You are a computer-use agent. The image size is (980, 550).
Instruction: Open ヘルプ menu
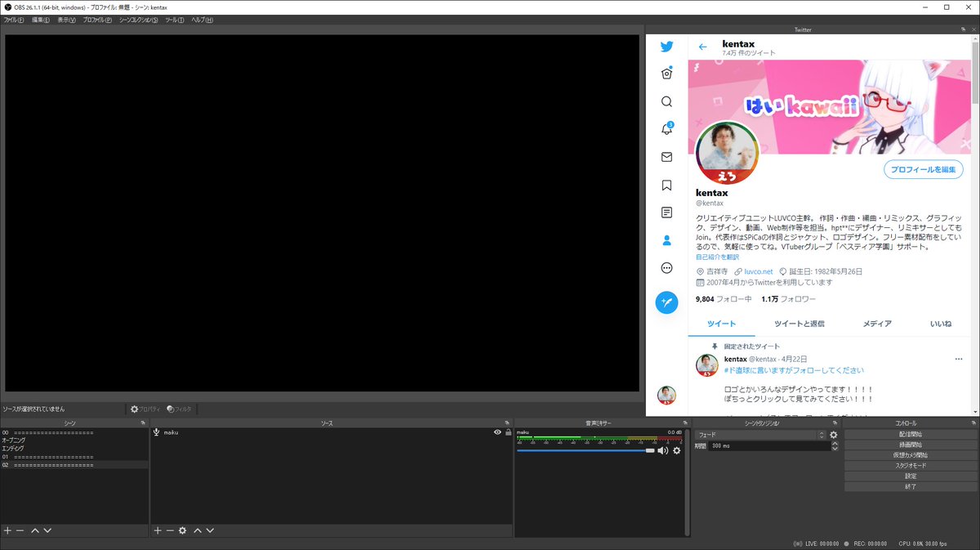202,20
